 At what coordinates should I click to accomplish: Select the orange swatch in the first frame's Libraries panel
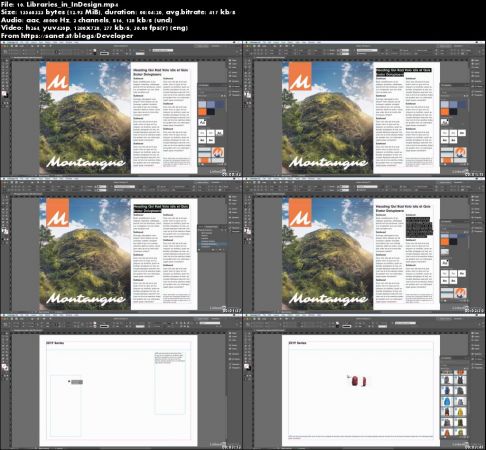click(x=202, y=112)
